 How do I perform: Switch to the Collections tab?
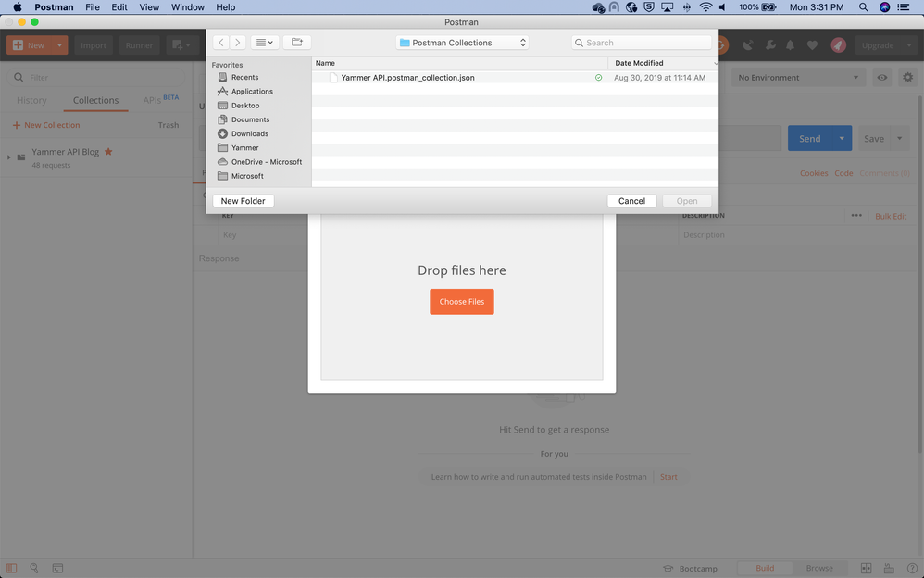click(95, 100)
